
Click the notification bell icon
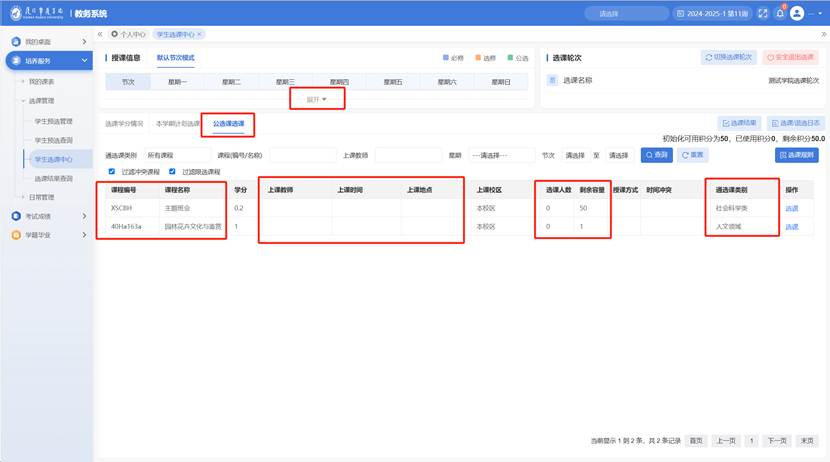tap(779, 13)
